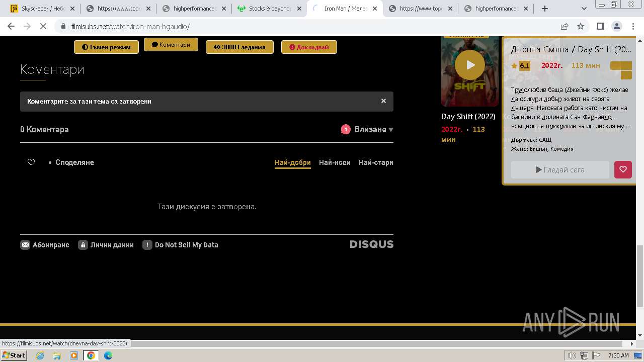The image size is (644, 362).
Task: Bookmark this page star
Action: pos(581,26)
